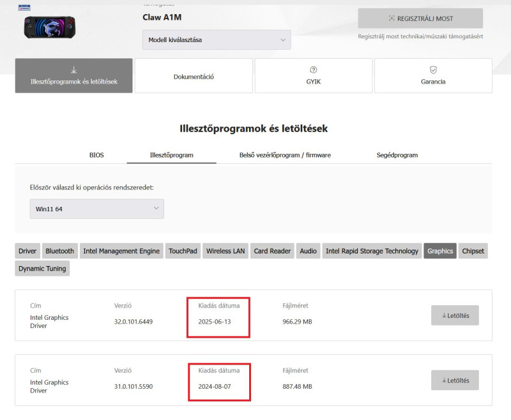Filter by Chipset category
Screen dimensions: 511x420
[473, 251]
